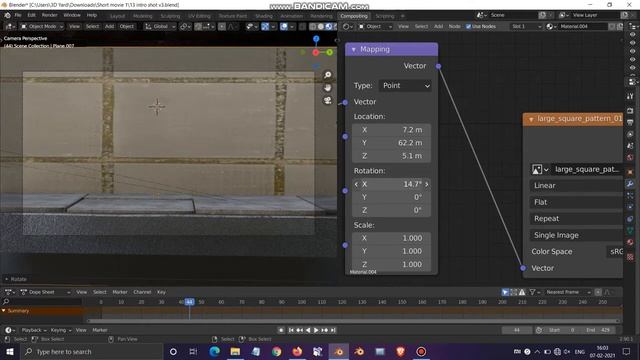The height and width of the screenshot is (360, 640).
Task: Click the red X axis navigation gizmo
Action: (316, 52)
